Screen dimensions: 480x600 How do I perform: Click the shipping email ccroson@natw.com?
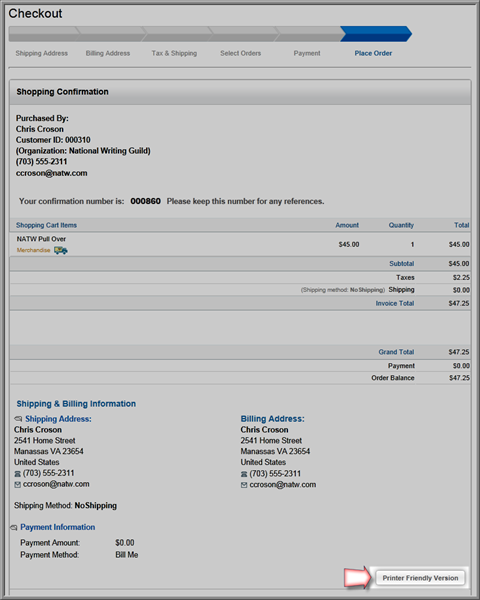[x=56, y=484]
